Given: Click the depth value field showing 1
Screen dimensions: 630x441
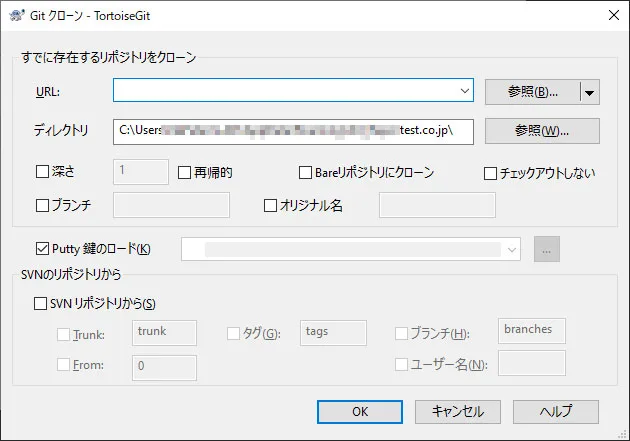Looking at the screenshot, I should (141, 172).
